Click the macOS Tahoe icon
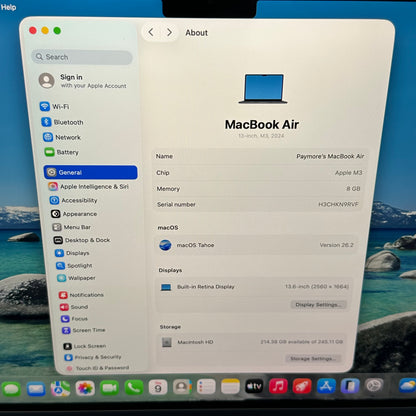The width and height of the screenshot is (416, 416). coord(165,245)
